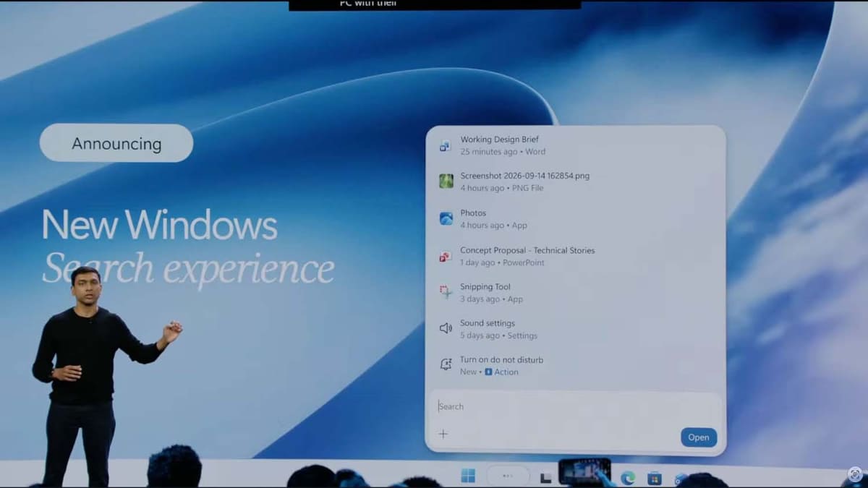Click the screen capture icon at the corner
The image size is (868, 488).
pyautogui.click(x=855, y=475)
